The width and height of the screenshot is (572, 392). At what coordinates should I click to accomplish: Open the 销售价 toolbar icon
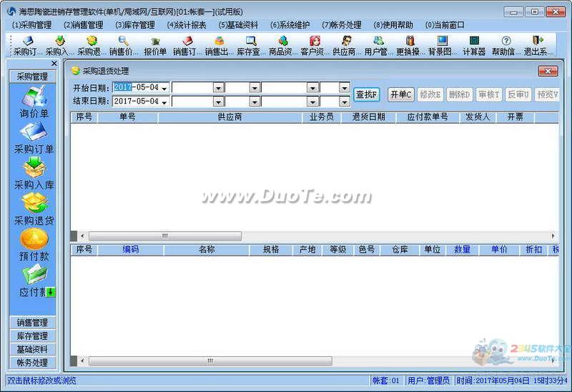click(123, 46)
